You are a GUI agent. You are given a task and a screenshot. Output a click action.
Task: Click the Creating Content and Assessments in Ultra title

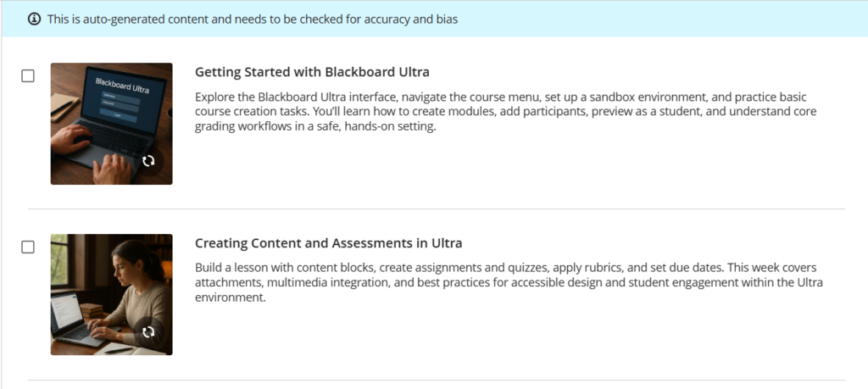[x=328, y=243]
